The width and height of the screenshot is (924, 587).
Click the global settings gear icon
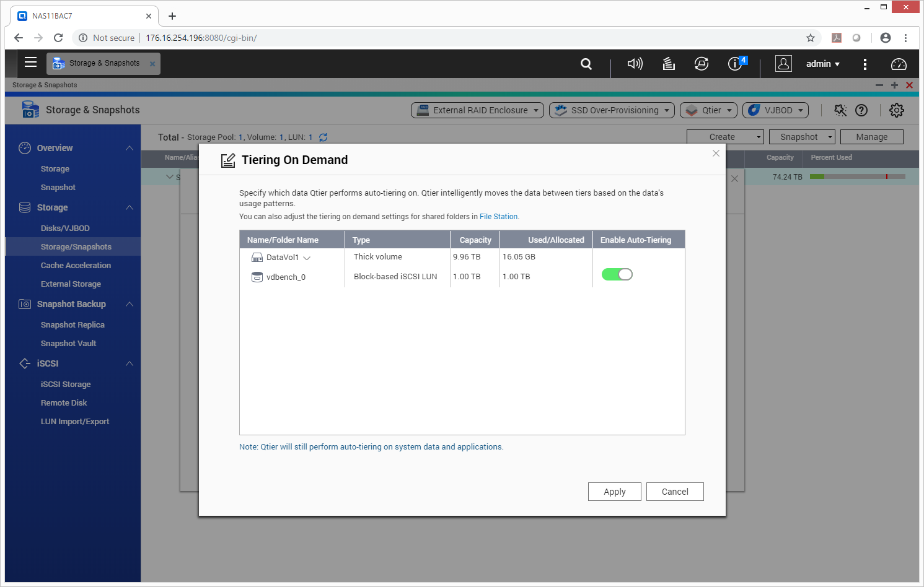click(x=897, y=110)
